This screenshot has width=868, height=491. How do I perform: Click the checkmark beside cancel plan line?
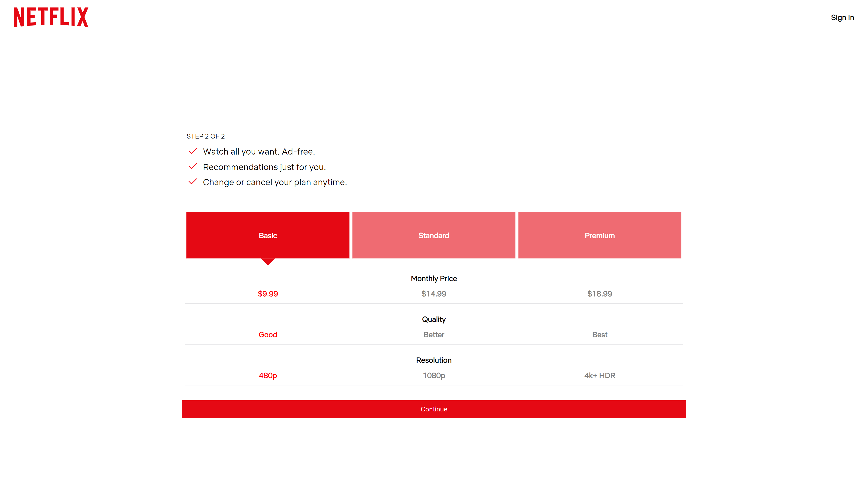click(193, 182)
